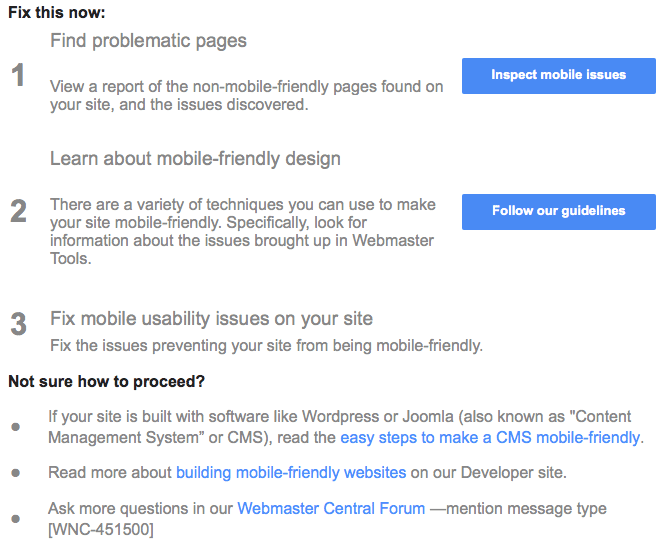Click the WNC-451500 message type text
Image resolution: width=664 pixels, height=560 pixels.
click(101, 530)
